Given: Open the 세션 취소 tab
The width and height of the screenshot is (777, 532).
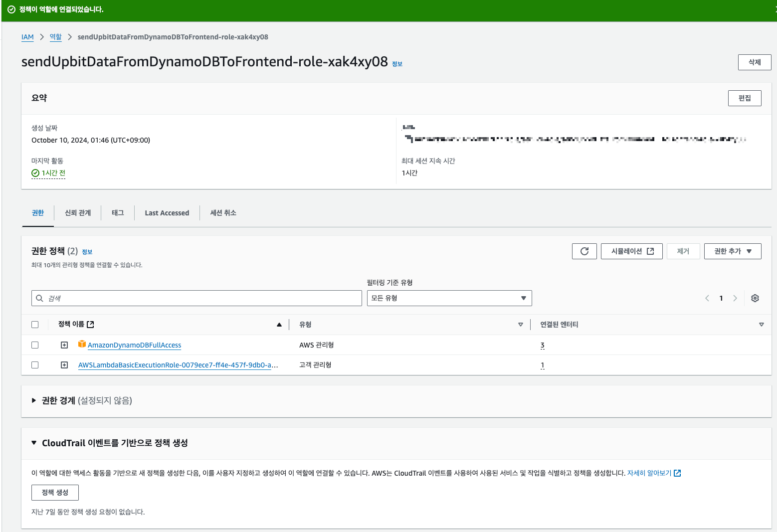Looking at the screenshot, I should click(x=223, y=213).
